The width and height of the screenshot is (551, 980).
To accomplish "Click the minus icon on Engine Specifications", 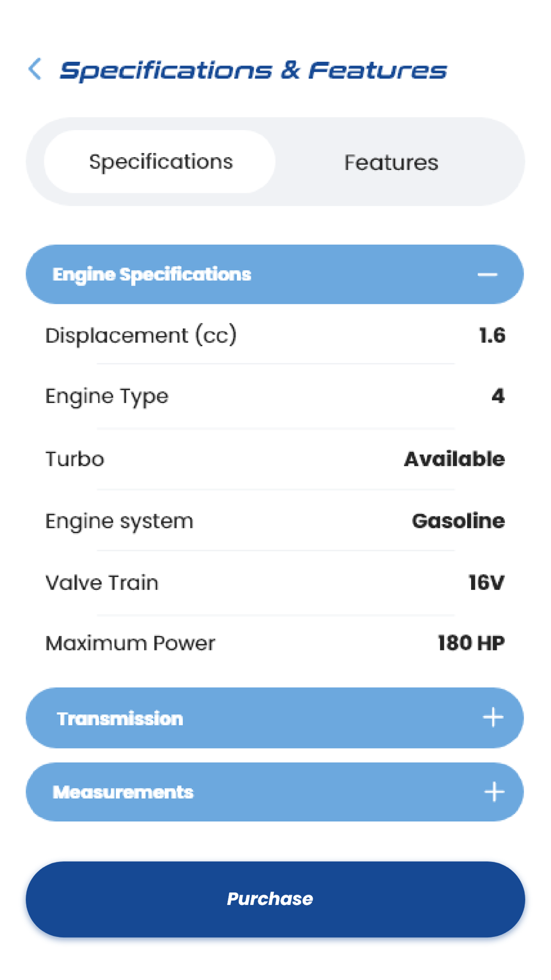I will click(x=487, y=274).
